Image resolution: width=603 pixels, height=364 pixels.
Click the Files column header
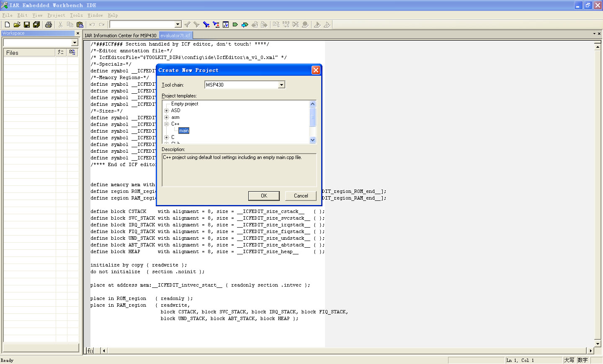(29, 53)
